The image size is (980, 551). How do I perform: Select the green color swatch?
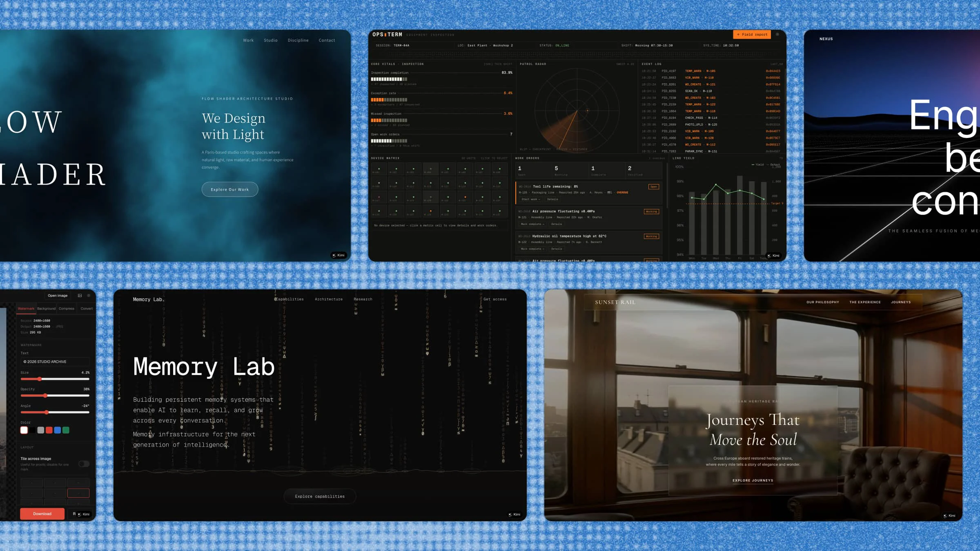66,430
